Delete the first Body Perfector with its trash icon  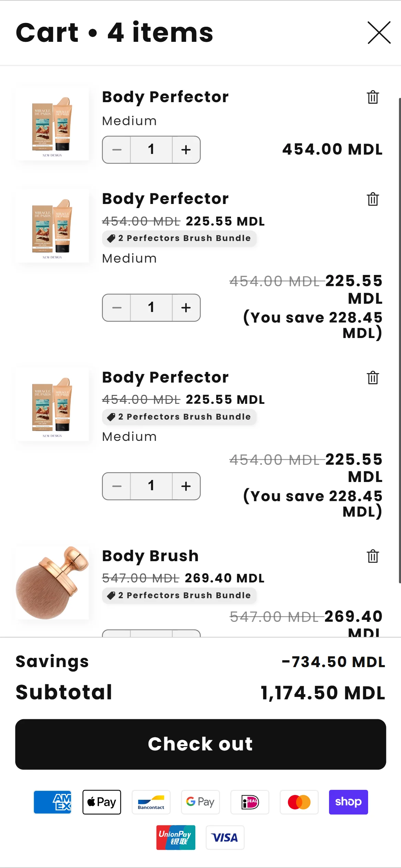click(373, 97)
